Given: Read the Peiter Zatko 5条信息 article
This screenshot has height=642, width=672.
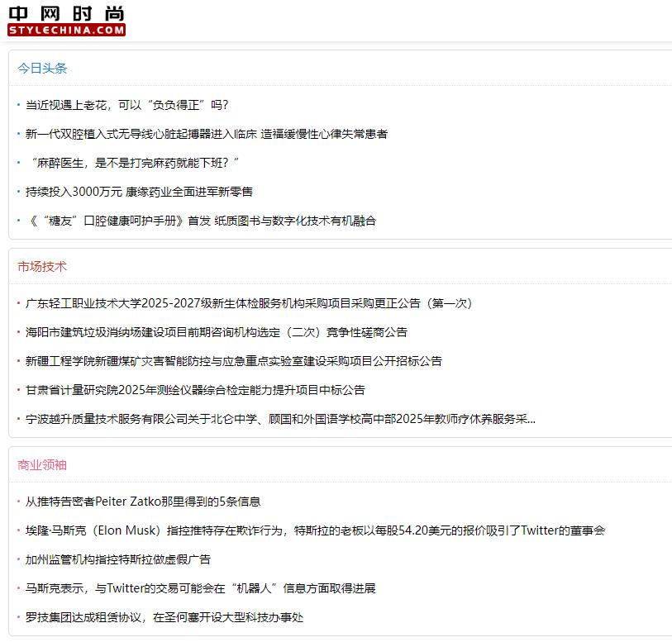Looking at the screenshot, I should coord(143,502).
